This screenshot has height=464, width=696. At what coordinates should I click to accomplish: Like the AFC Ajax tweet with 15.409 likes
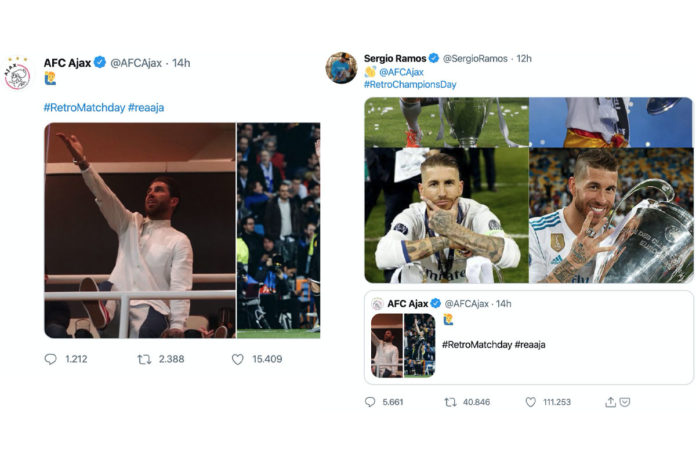[x=237, y=359]
